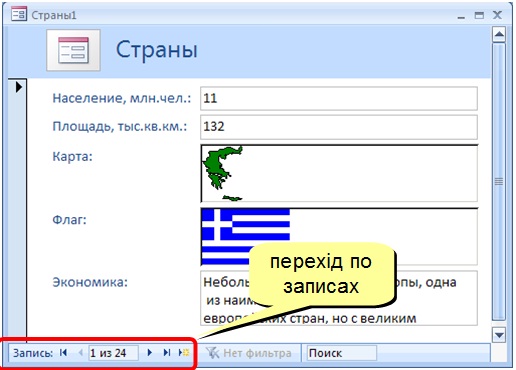The width and height of the screenshot is (516, 370).
Task: Click the vertical scrollbar thumb
Action: click(x=499, y=182)
